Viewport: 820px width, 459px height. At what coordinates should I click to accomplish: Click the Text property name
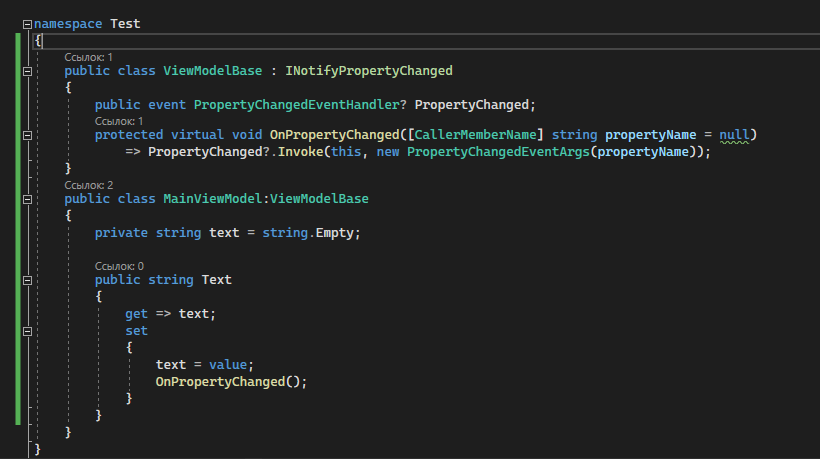(x=217, y=280)
